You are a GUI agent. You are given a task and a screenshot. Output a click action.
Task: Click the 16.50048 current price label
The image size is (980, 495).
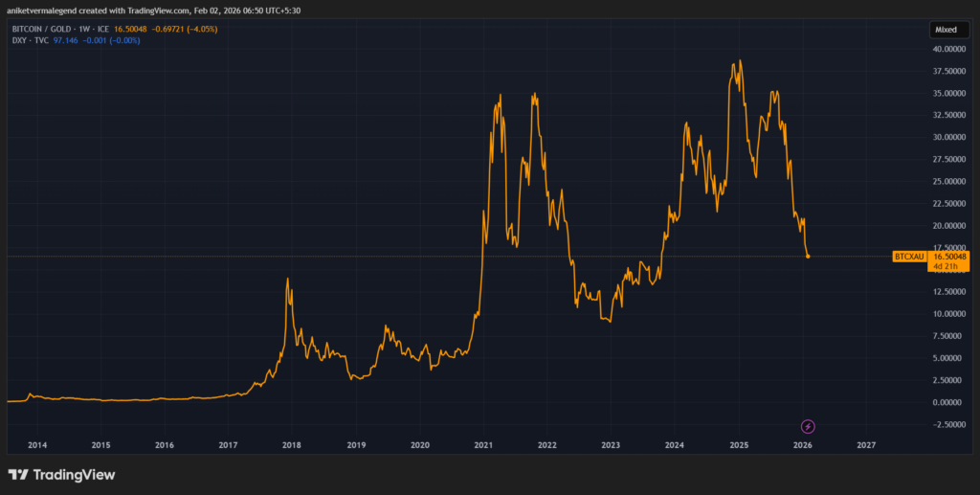tap(949, 257)
